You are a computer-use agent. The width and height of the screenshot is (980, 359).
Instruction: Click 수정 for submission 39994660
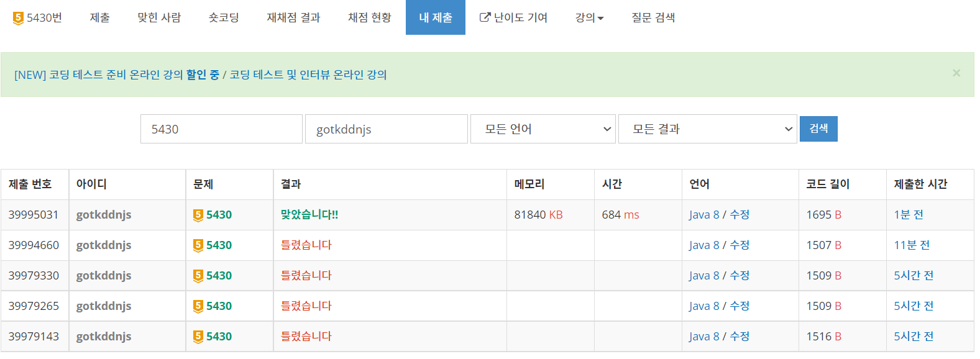point(740,245)
